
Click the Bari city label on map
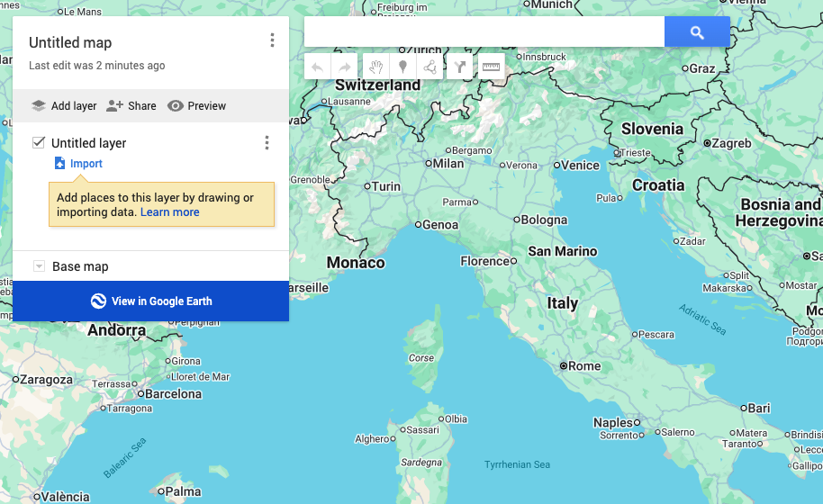[x=759, y=408]
